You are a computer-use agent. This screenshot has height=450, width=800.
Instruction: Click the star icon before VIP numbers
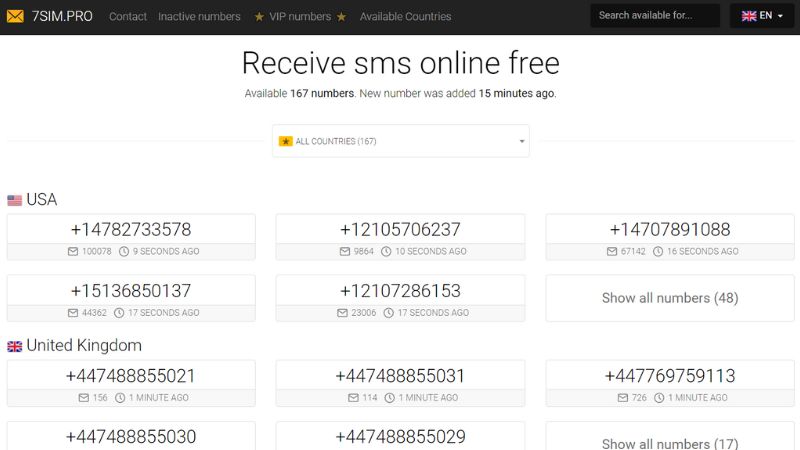pyautogui.click(x=259, y=17)
